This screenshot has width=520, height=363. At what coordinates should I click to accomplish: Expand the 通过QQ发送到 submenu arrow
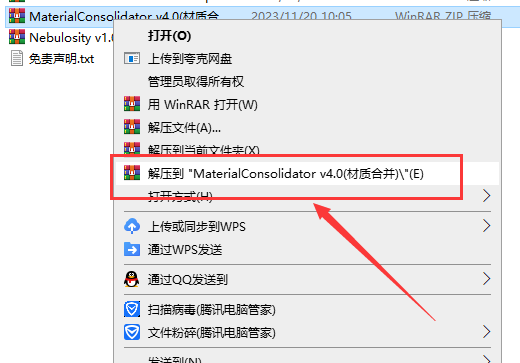point(486,279)
